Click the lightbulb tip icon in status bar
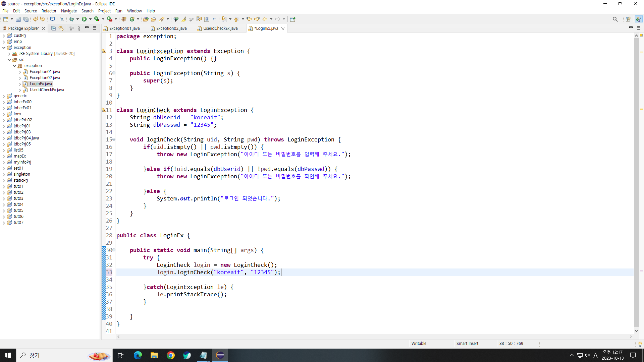This screenshot has width=644, height=362. [640, 344]
